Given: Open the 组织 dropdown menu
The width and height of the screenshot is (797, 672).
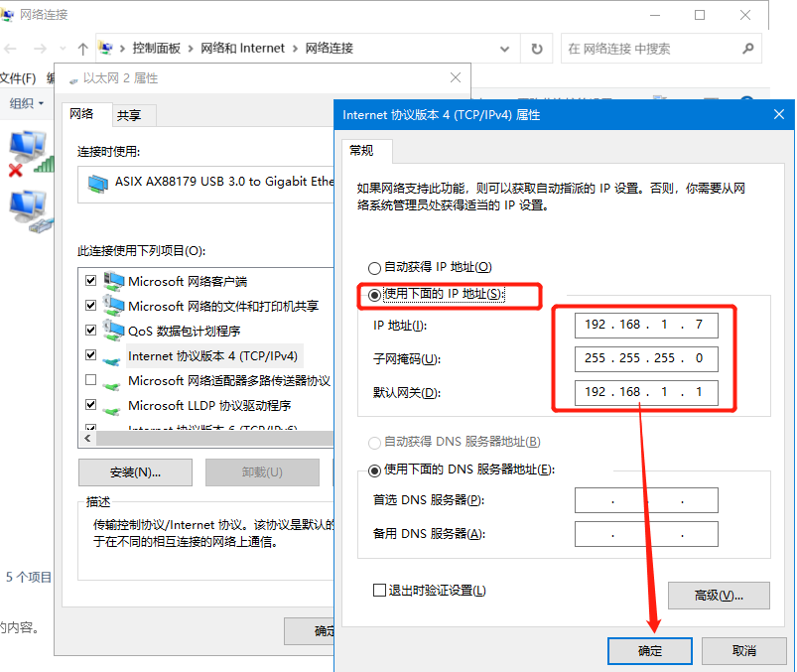Looking at the screenshot, I should [x=26, y=103].
